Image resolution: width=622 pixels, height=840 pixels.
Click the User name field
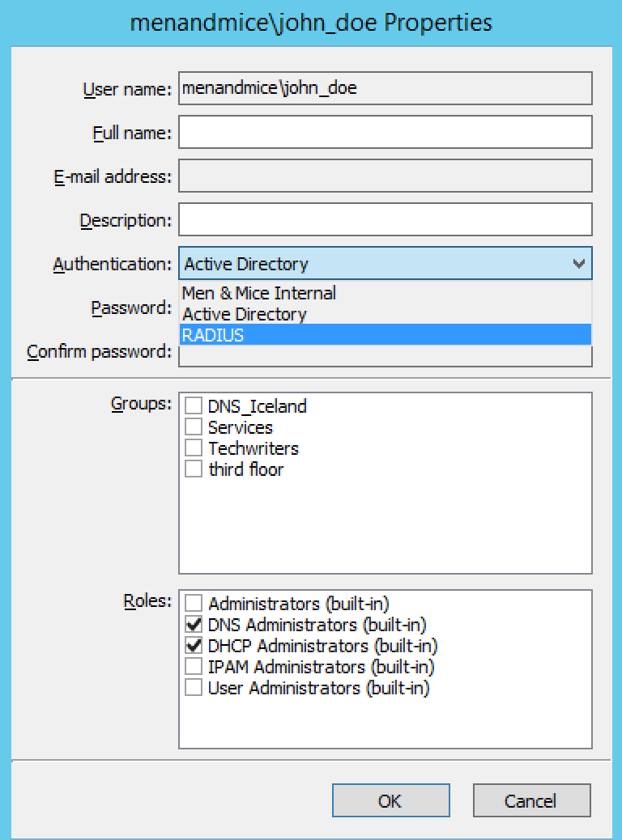(385, 89)
